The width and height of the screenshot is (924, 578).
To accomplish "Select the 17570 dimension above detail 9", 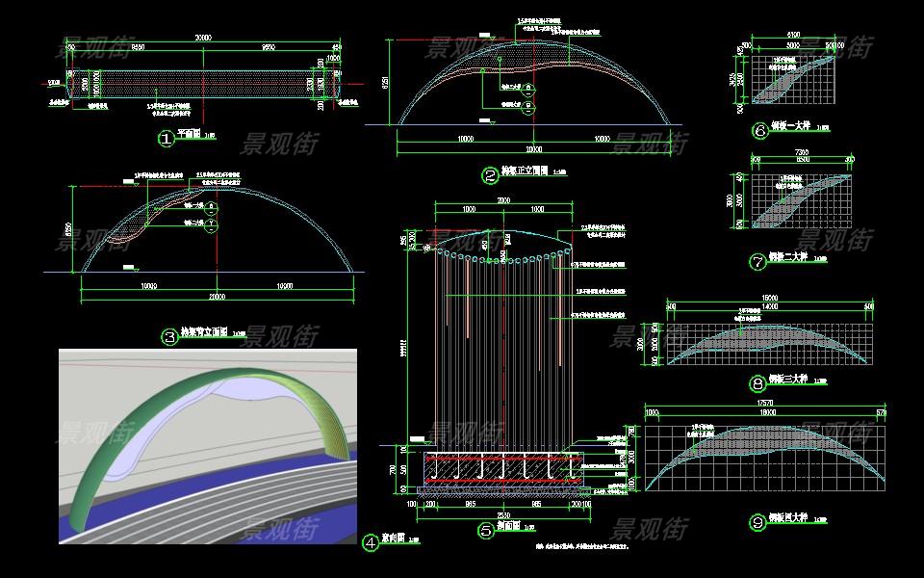I will click(x=766, y=404).
